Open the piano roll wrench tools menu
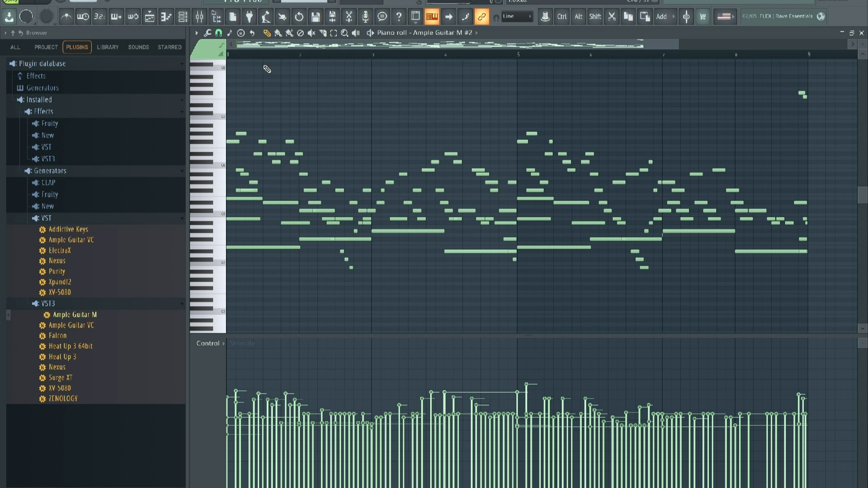Viewport: 868px width, 488px height. [x=207, y=33]
